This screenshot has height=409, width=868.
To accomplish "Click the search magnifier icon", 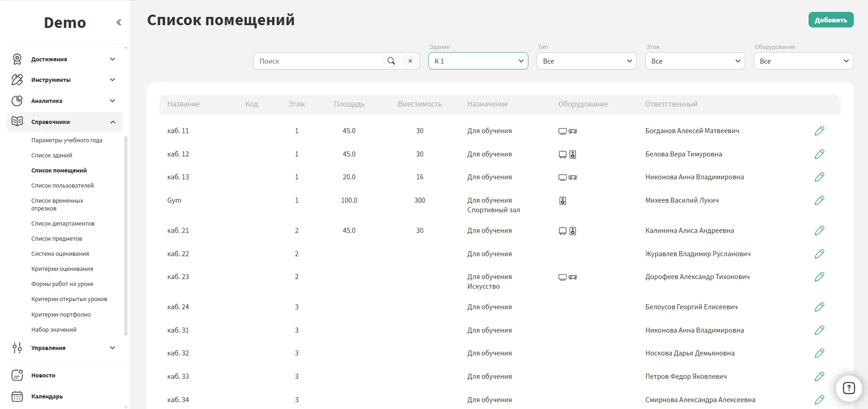I will point(391,61).
